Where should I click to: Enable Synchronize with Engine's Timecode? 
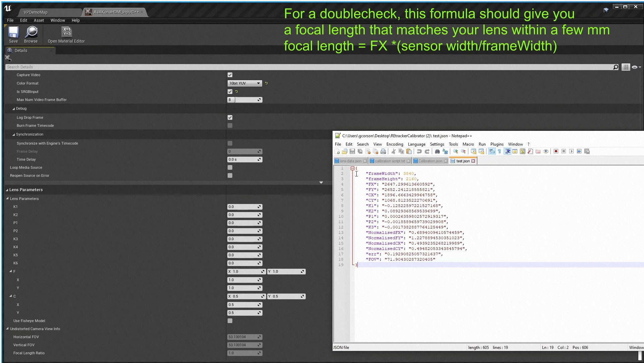click(230, 143)
